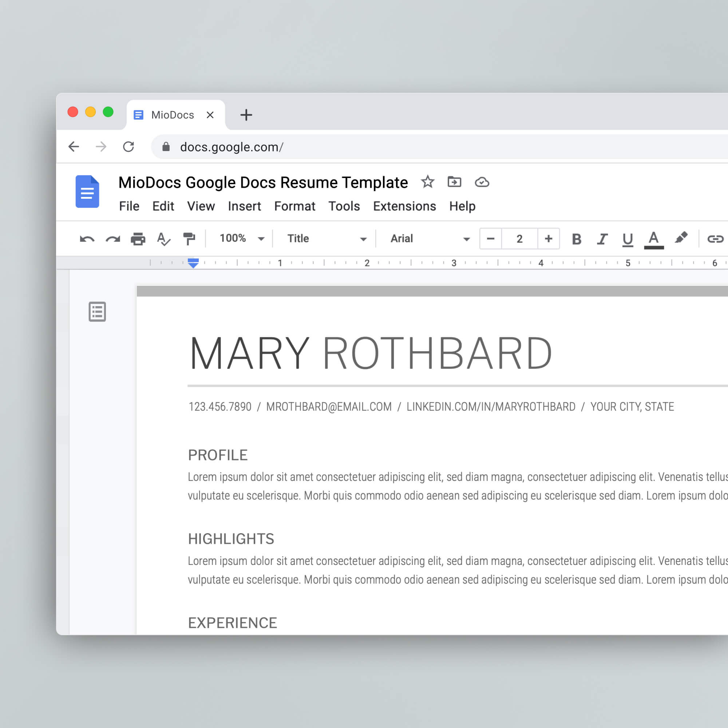Redo the last action
The width and height of the screenshot is (728, 728).
[x=113, y=238]
